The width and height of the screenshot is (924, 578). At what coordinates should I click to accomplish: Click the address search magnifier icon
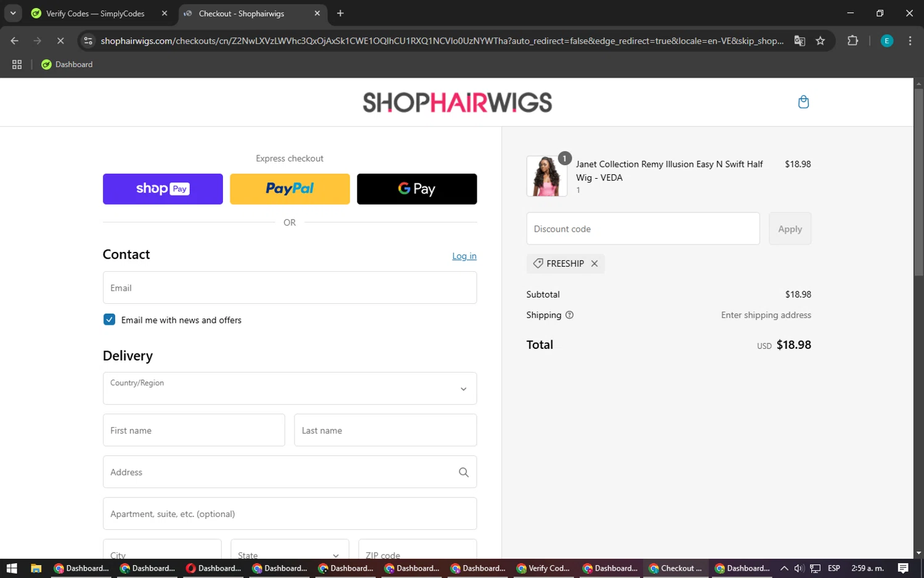pos(463,472)
